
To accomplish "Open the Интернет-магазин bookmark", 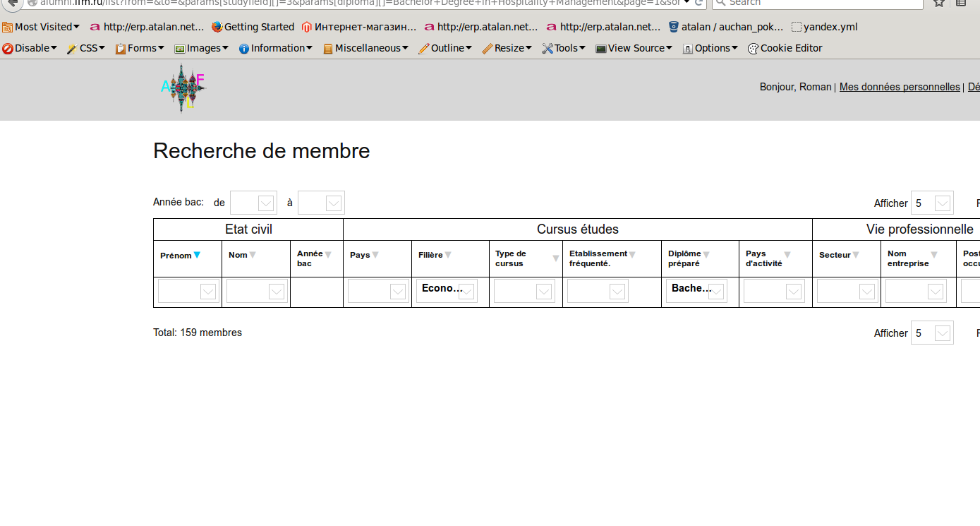I will tap(358, 27).
